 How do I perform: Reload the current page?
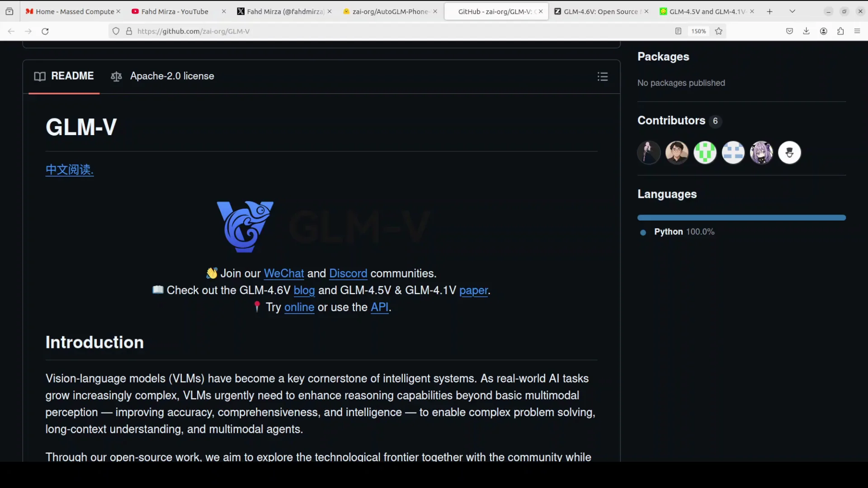(45, 31)
